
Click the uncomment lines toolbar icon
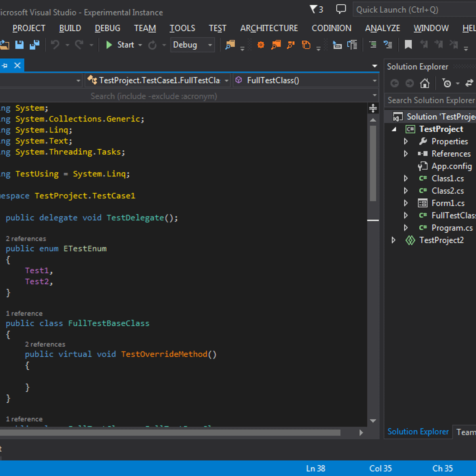(x=388, y=44)
